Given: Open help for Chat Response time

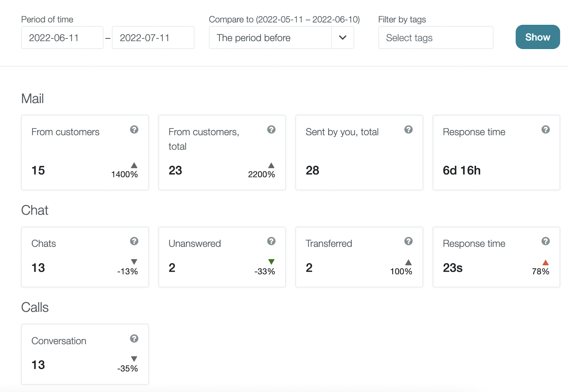Looking at the screenshot, I should tap(546, 241).
